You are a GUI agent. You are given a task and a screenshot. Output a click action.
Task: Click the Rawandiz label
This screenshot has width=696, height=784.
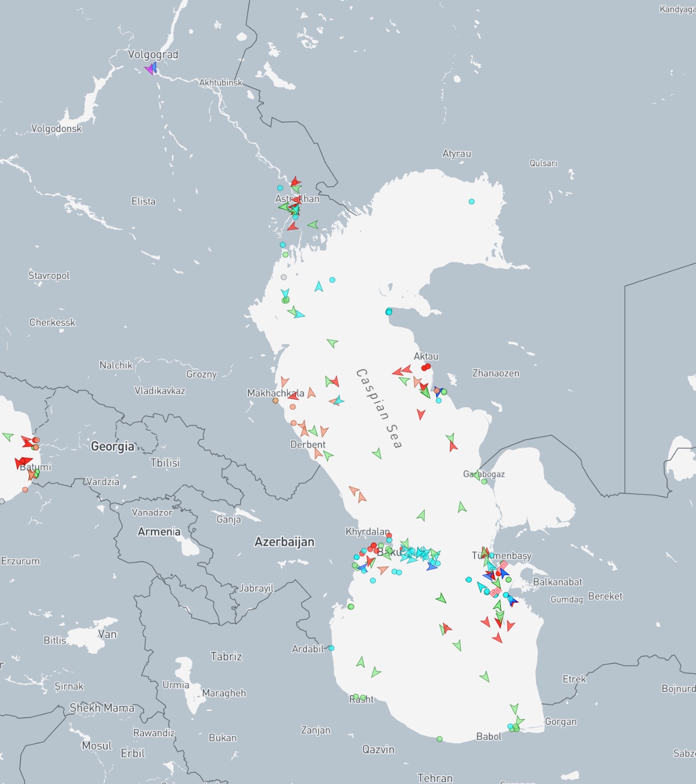[154, 733]
